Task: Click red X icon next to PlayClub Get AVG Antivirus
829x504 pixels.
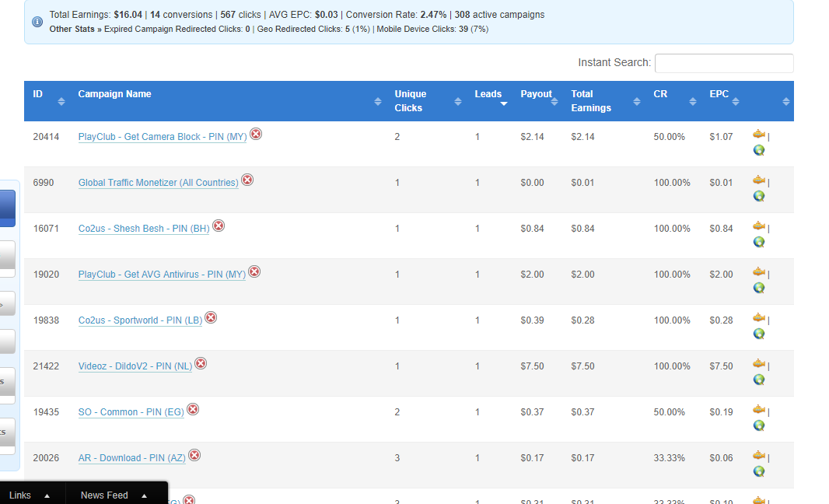Action: click(x=254, y=271)
